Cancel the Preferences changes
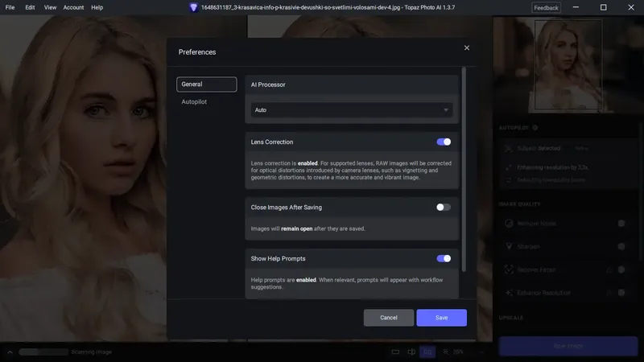This screenshot has height=362, width=644. click(389, 318)
